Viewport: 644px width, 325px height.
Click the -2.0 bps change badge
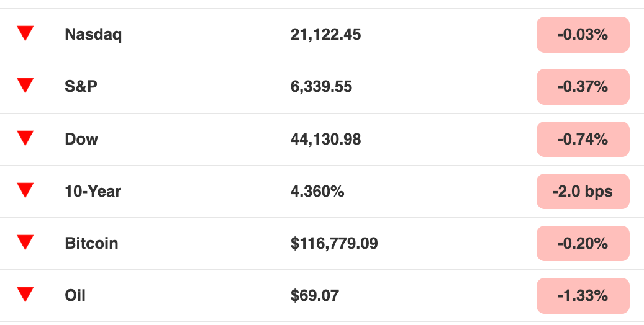coord(583,191)
